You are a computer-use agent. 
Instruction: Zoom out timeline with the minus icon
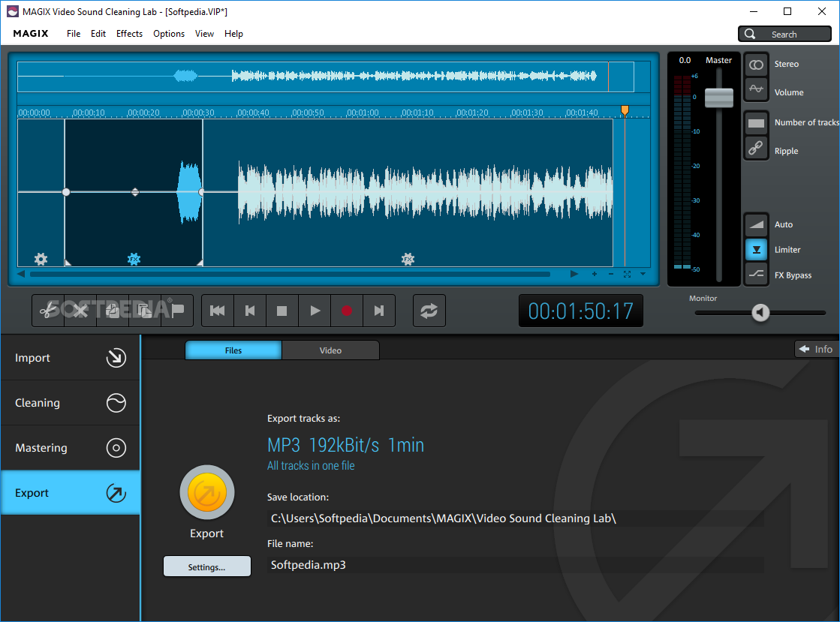(x=611, y=274)
